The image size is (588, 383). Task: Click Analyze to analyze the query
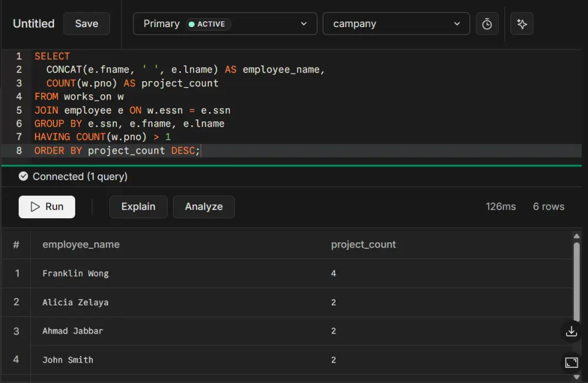pos(203,207)
